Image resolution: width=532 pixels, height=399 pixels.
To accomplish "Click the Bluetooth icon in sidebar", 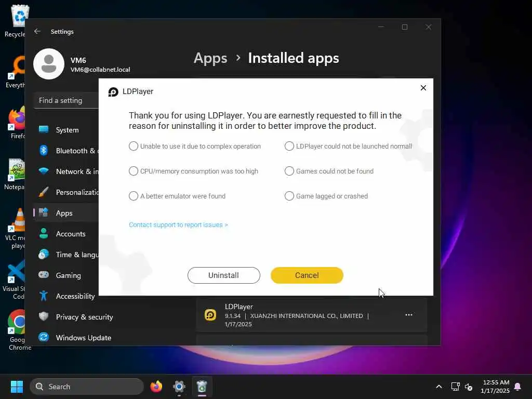I will click(44, 150).
